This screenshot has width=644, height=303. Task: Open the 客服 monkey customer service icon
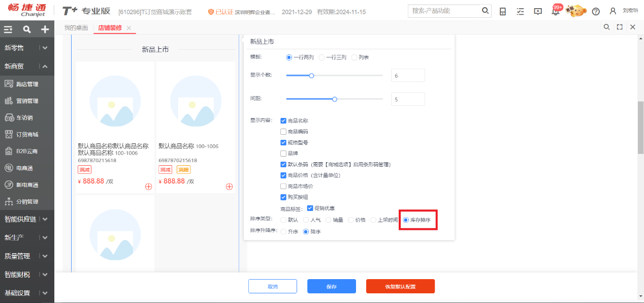(577, 11)
